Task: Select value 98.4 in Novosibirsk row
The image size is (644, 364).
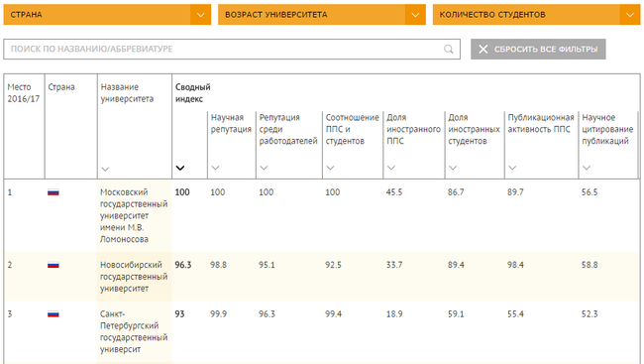Action: pyautogui.click(x=515, y=265)
